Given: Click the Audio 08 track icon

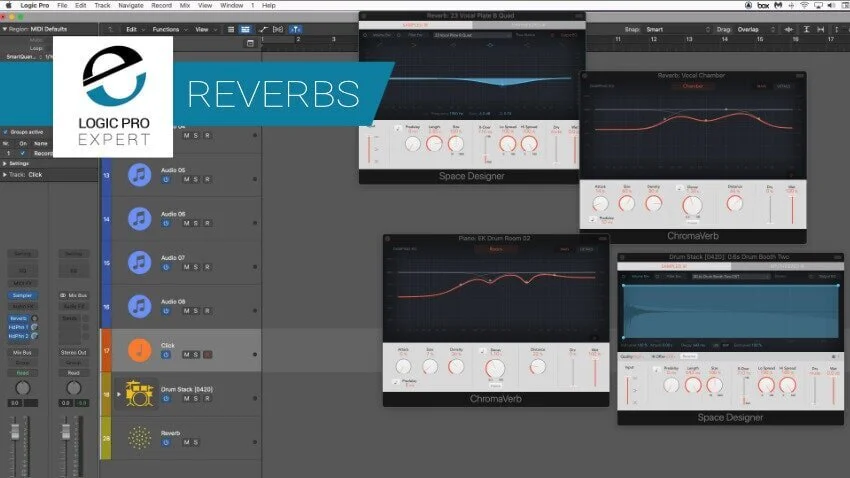Looking at the screenshot, I should [139, 307].
